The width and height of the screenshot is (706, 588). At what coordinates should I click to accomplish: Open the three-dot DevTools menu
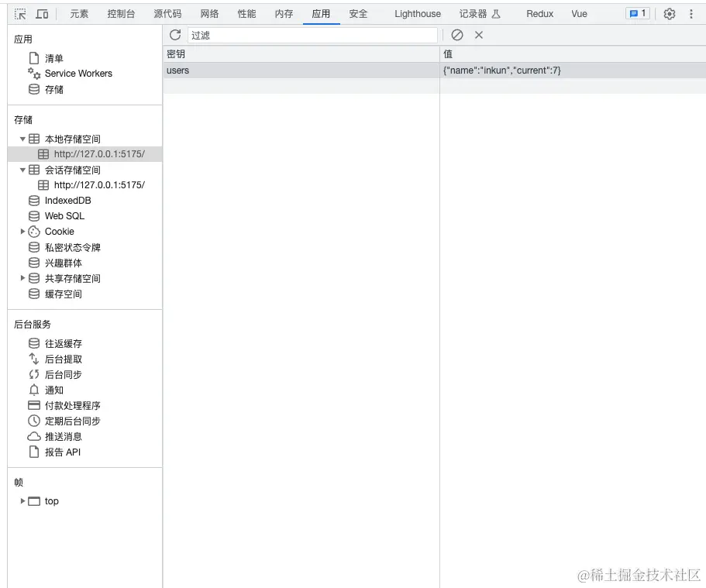[x=691, y=14]
